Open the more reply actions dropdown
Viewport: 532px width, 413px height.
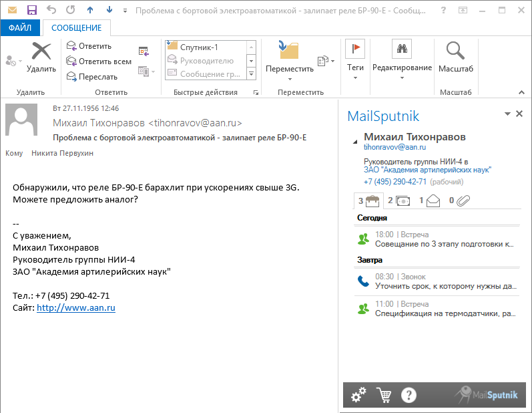tap(147, 72)
